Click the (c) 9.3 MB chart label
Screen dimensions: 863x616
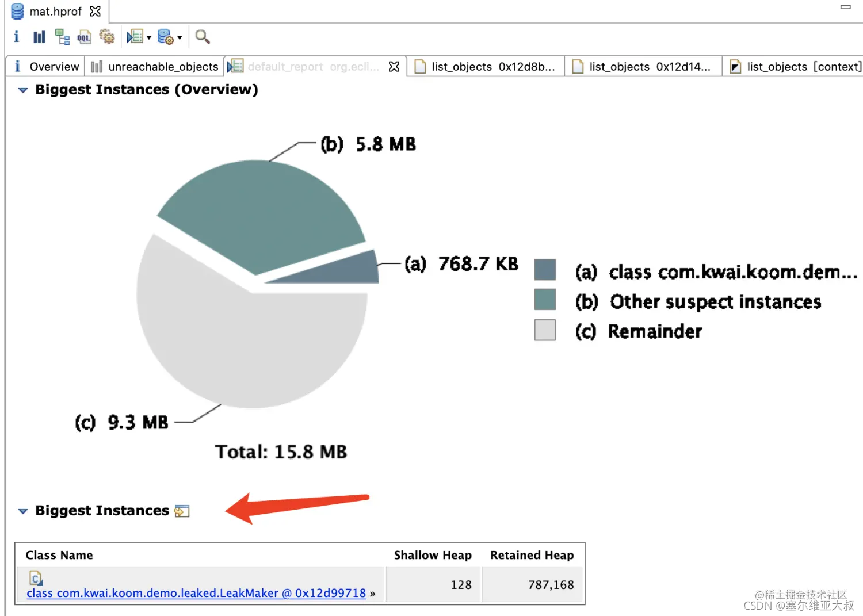click(x=122, y=422)
